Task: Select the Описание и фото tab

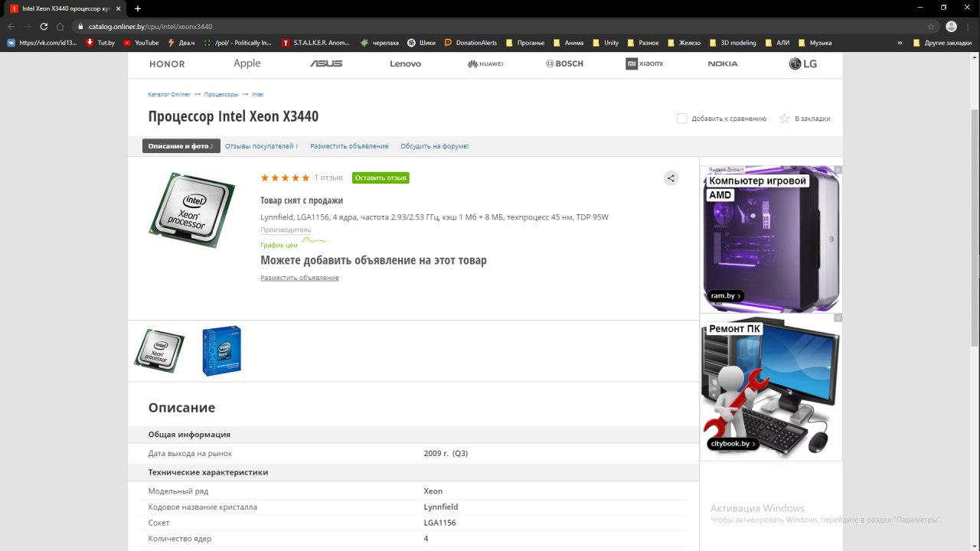Action: pos(181,146)
